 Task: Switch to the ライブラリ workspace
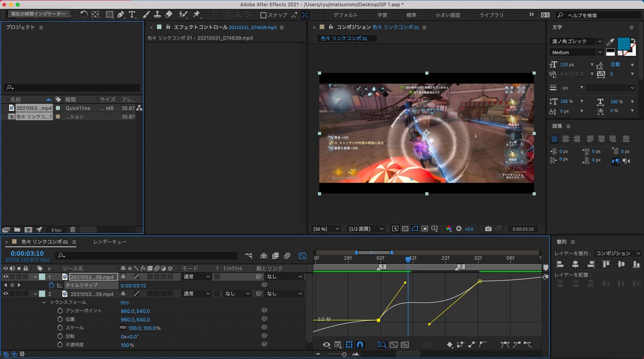[491, 15]
